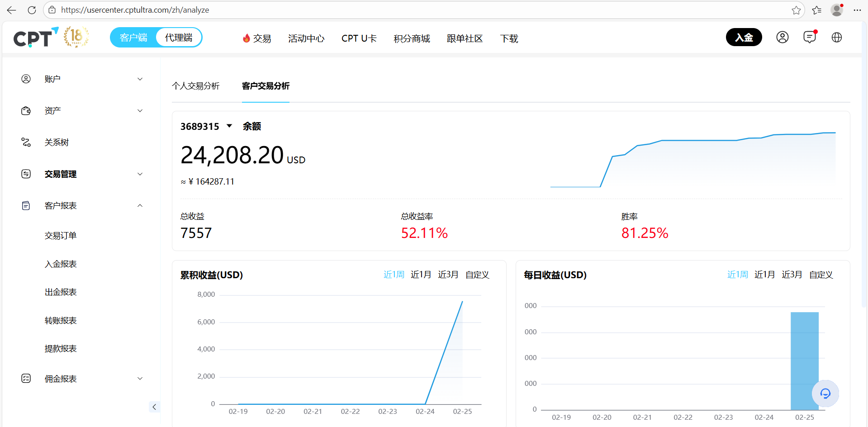Open the language globe icon
Viewport: 868px width, 427px height.
(837, 37)
